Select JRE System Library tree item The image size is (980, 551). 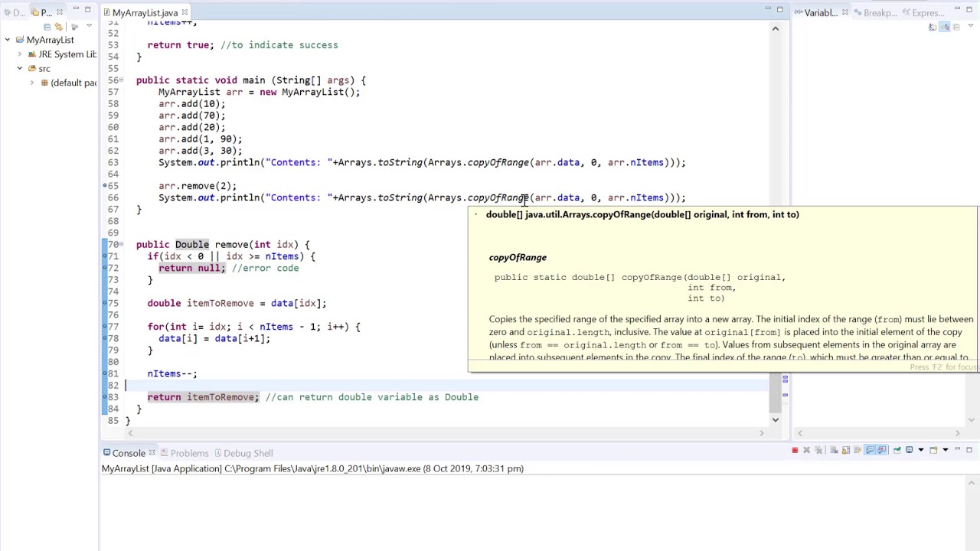click(61, 54)
